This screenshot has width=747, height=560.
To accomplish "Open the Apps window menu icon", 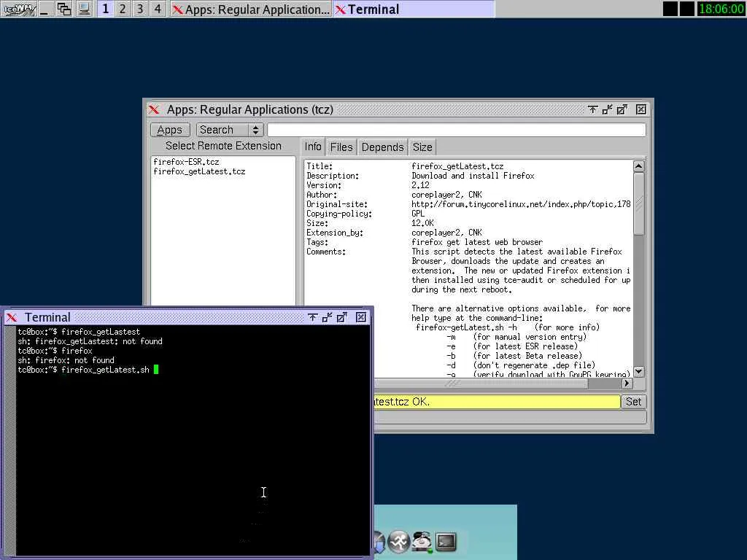I will coord(154,109).
